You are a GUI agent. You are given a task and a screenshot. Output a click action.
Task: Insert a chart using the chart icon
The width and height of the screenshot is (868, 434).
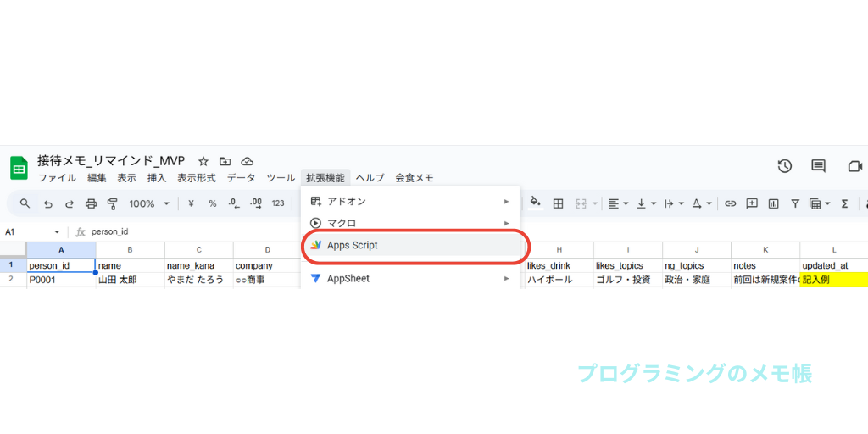[x=773, y=203]
